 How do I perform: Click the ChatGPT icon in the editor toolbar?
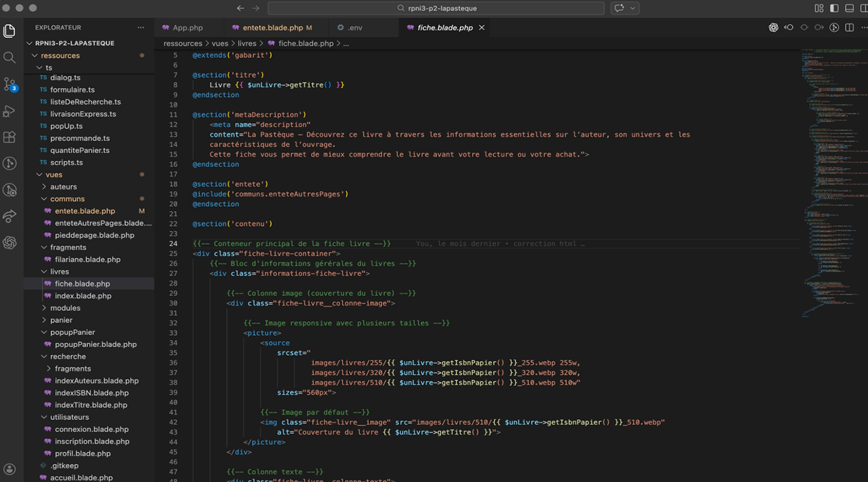coord(774,28)
